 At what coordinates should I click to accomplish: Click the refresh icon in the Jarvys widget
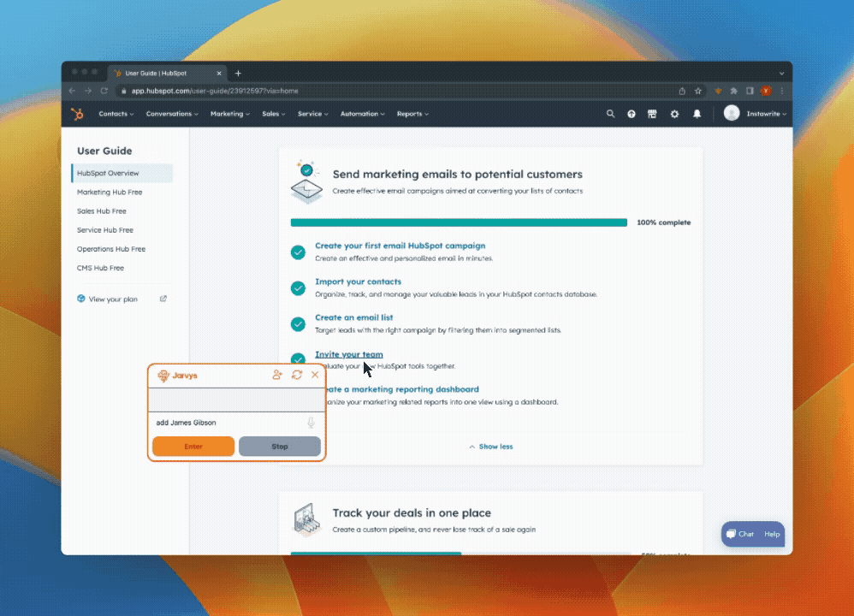coord(297,375)
